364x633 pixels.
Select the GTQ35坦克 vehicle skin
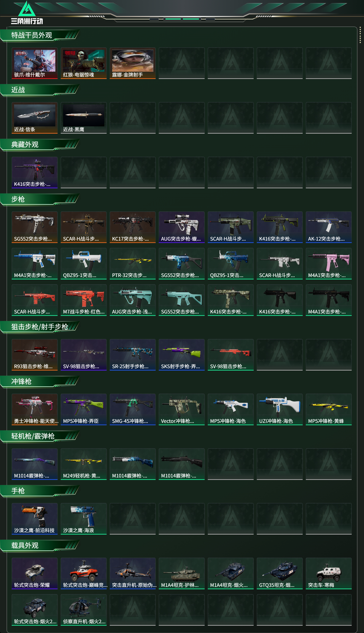coord(280,573)
